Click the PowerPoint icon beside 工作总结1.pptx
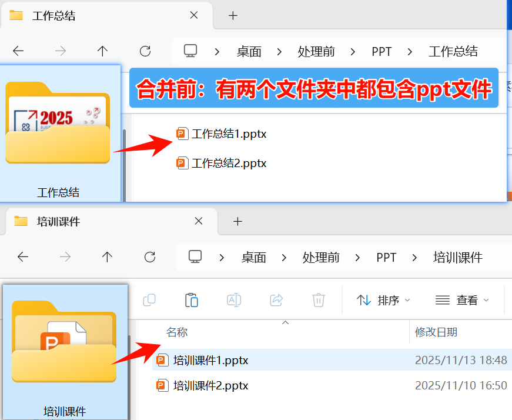 182,134
